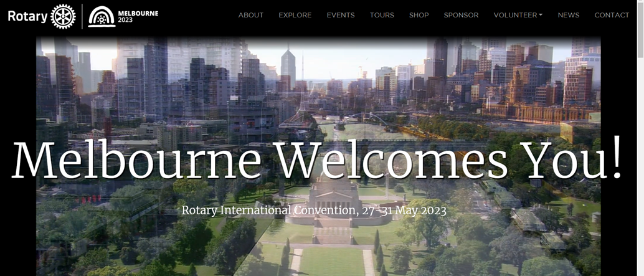Click the Rotary International Convention date text

coord(314,210)
